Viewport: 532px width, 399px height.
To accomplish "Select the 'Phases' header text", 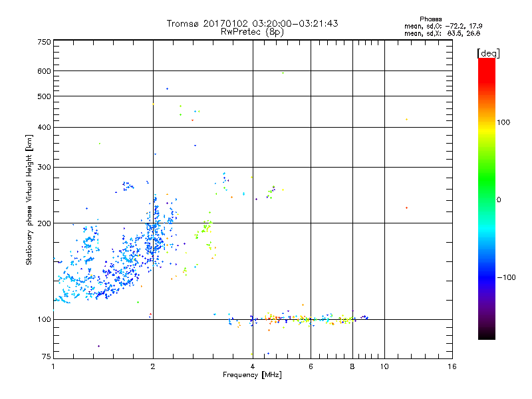I will [430, 19].
